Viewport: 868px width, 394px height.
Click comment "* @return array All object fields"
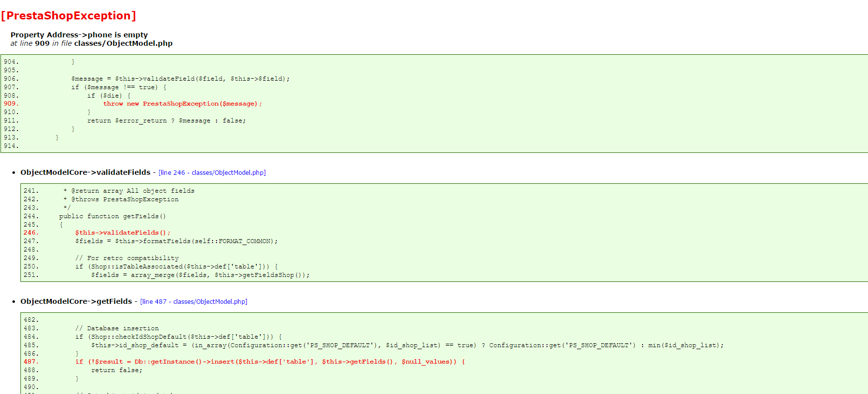(129, 191)
